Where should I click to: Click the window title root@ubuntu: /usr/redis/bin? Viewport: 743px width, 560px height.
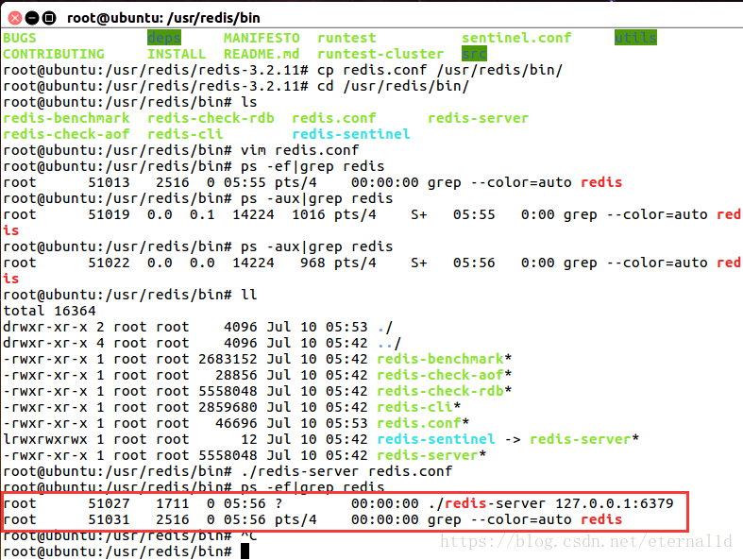163,18
